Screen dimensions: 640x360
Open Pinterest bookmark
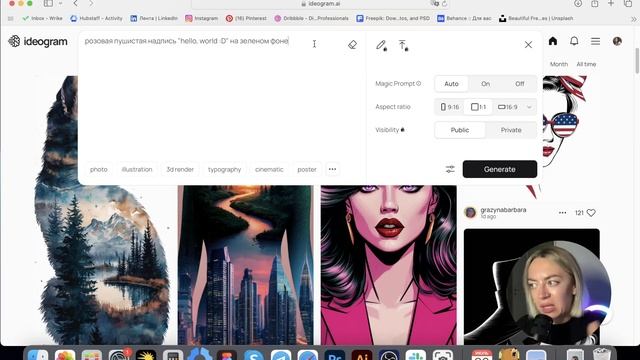coord(246,18)
